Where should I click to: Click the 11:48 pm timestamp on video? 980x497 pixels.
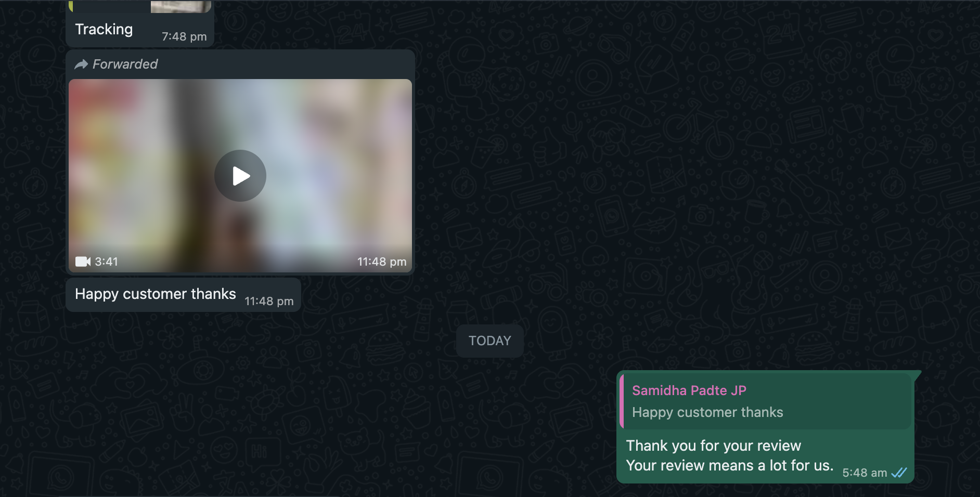click(x=381, y=261)
